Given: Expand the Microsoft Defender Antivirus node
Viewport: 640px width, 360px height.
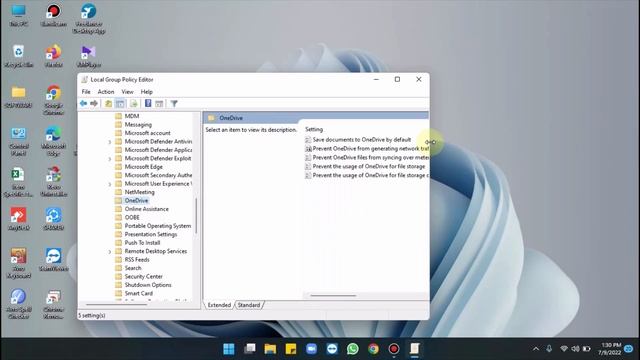Looking at the screenshot, I should 109,142.
